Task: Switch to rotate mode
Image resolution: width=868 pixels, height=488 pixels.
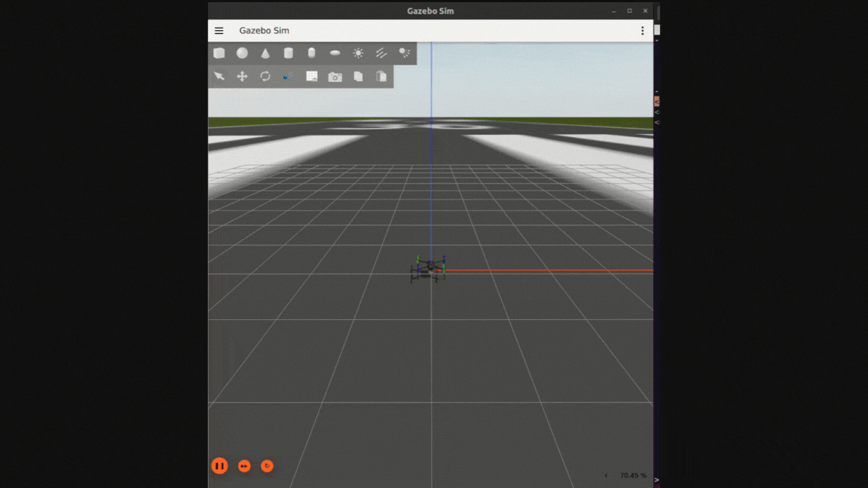Action: (265, 77)
